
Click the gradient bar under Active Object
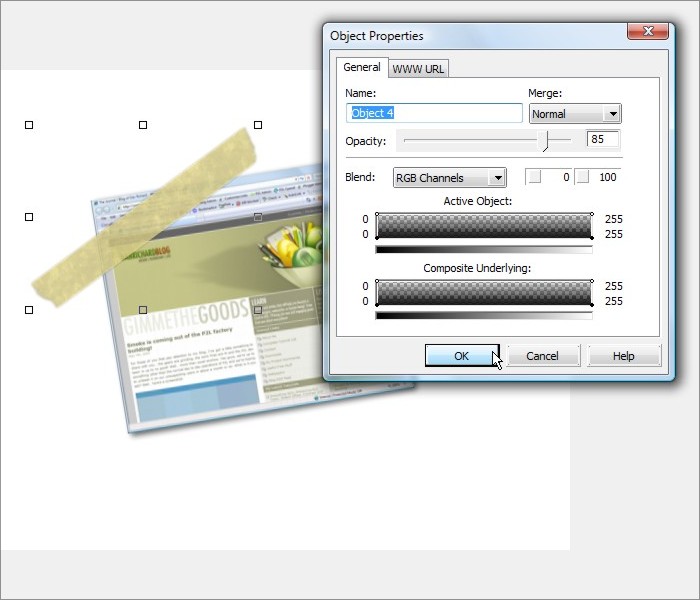coord(484,250)
